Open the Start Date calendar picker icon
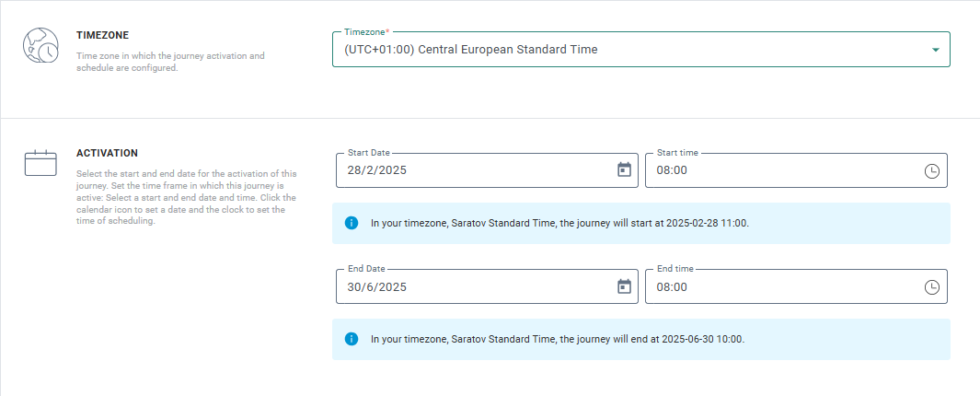 tap(624, 170)
